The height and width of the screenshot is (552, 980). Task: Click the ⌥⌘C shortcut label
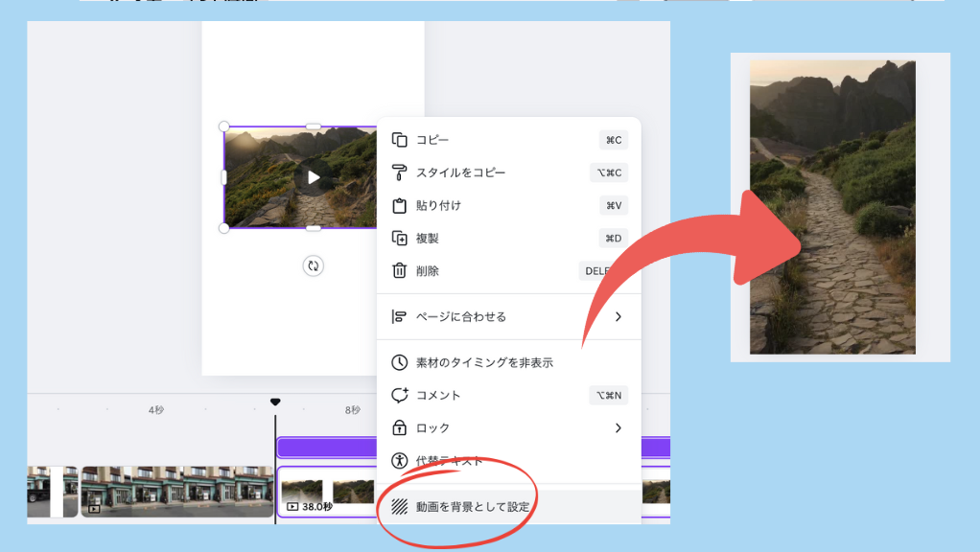click(x=609, y=172)
